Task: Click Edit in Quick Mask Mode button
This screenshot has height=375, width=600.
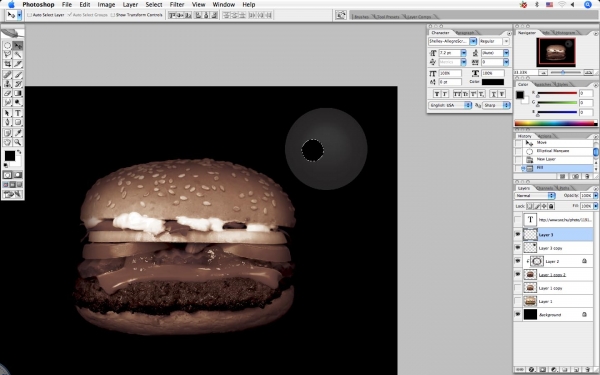Action: click(18, 175)
